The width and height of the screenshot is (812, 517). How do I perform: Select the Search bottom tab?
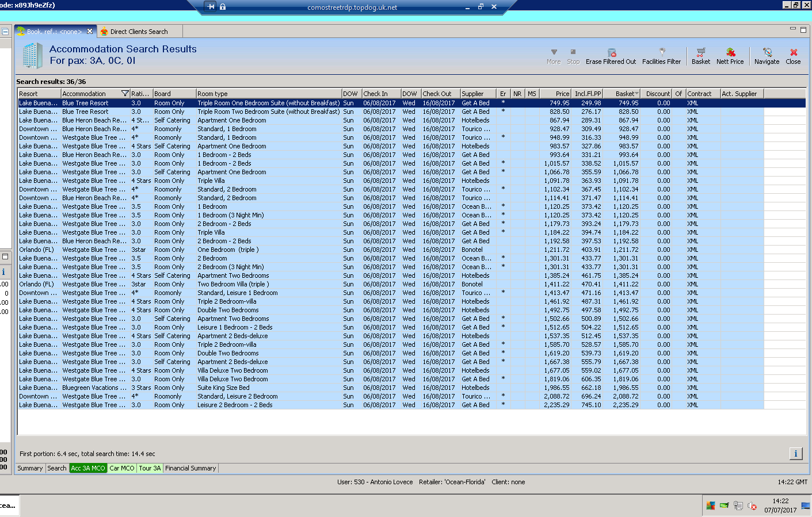coord(57,468)
